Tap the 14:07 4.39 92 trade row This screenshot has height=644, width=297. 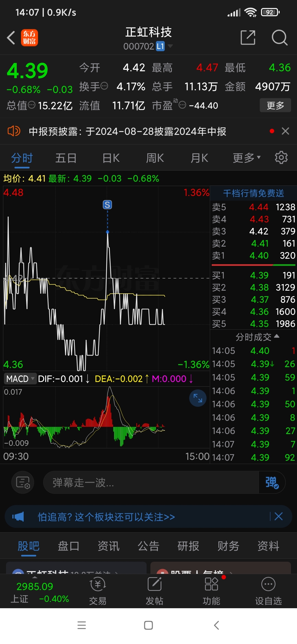pos(253,457)
